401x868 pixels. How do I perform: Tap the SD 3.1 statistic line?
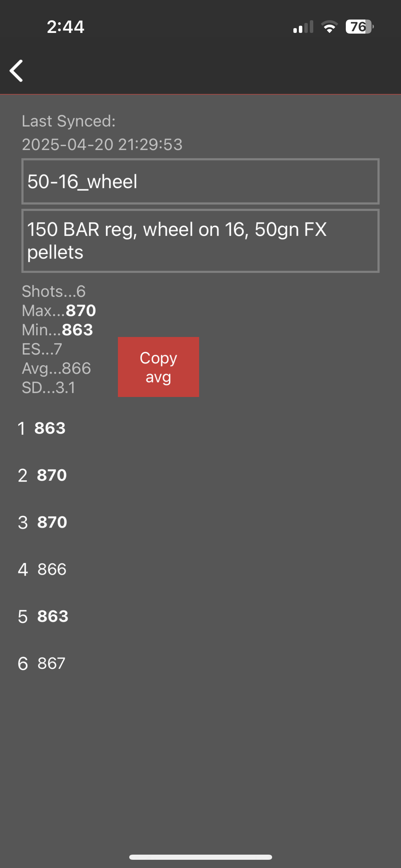coord(49,388)
